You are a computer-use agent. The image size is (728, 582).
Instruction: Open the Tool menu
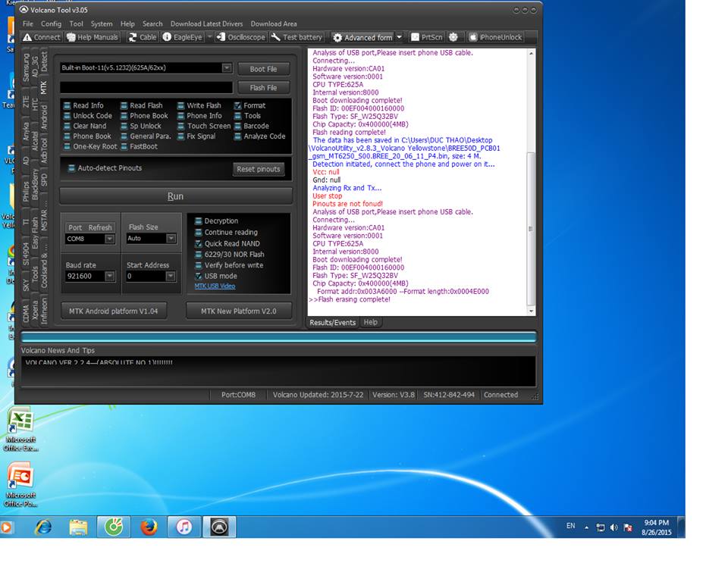76,23
